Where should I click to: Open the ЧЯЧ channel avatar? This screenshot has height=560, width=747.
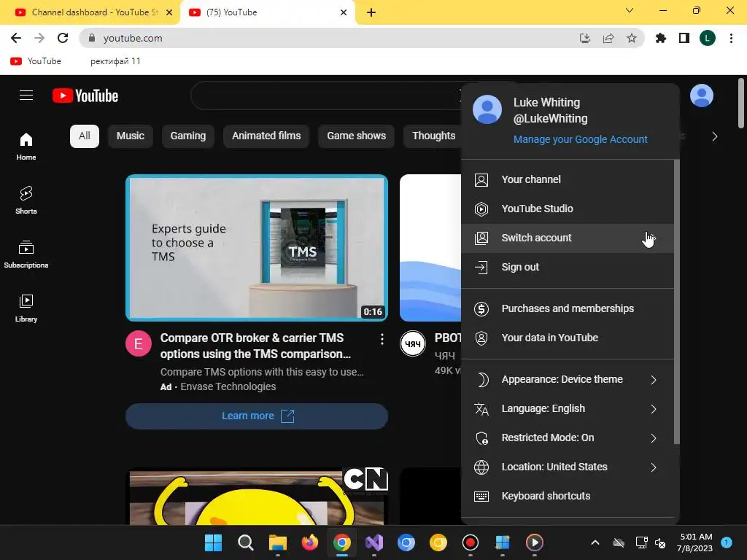(413, 343)
